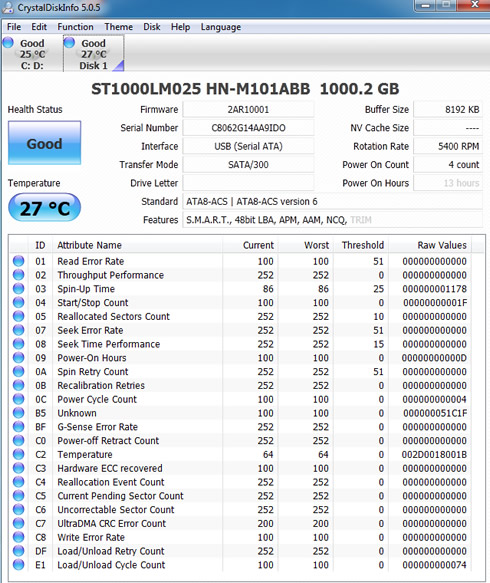Click status orb for Seek Error Rate

18,330
